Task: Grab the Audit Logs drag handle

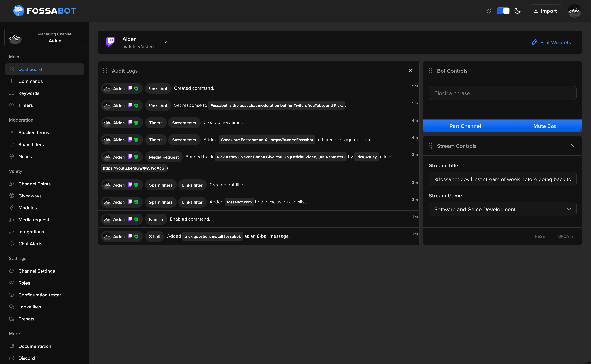Action: click(x=105, y=71)
